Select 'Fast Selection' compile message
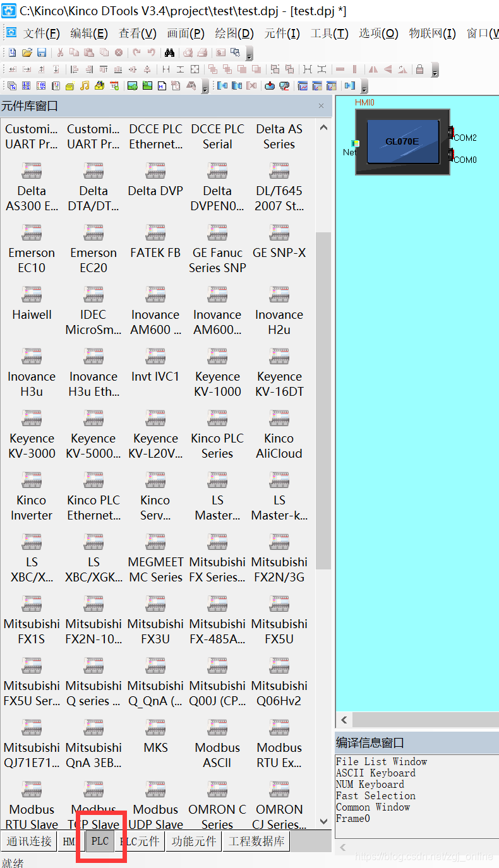The width and height of the screenshot is (499, 868). point(376,795)
